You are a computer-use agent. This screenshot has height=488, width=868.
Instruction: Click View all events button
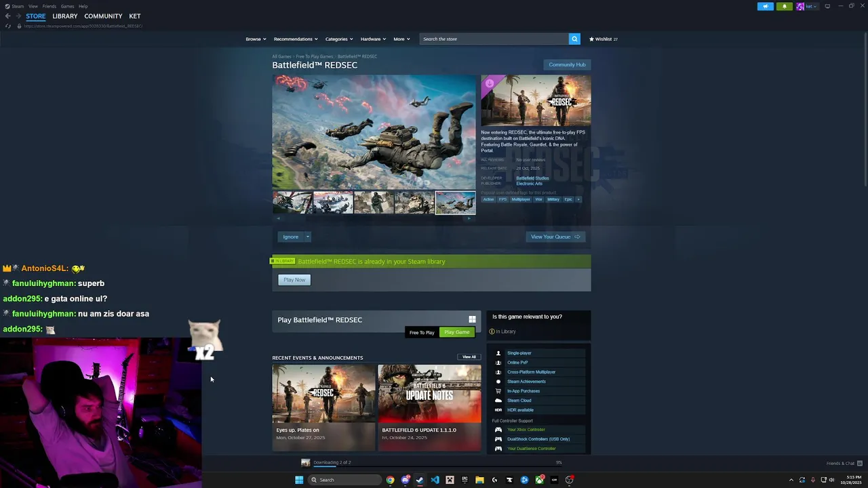click(x=469, y=357)
